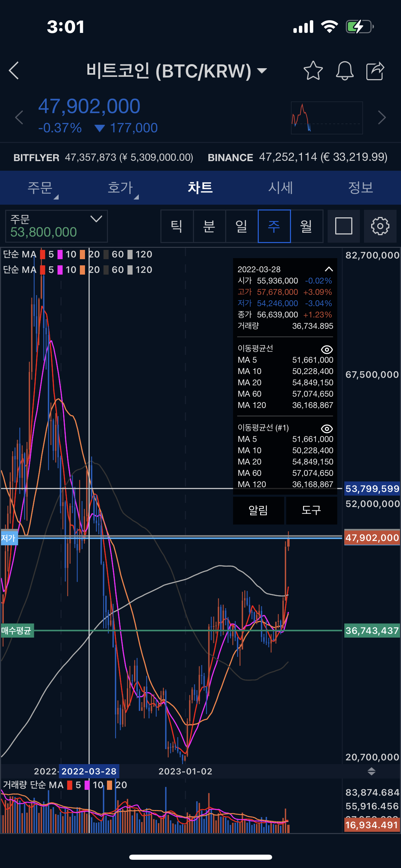Open price alert bell icon
The image size is (401, 868).
pyautogui.click(x=344, y=71)
